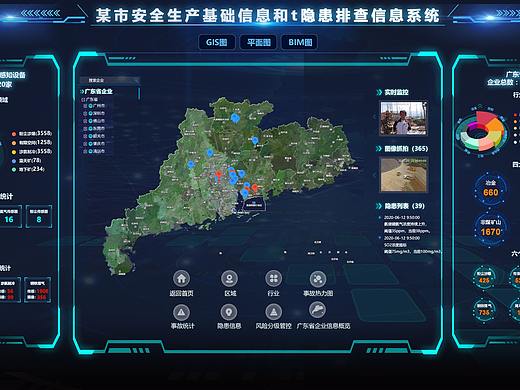Expand the 广东省企业 arrow header

pyautogui.click(x=82, y=91)
